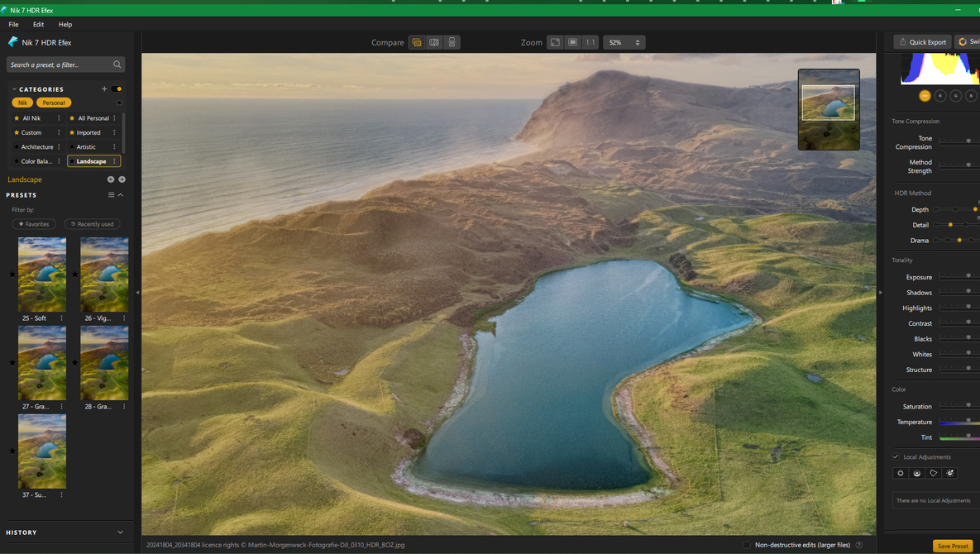Viewport: 980px width, 554px height.
Task: Toggle the Personal category filter pill
Action: pos(54,103)
